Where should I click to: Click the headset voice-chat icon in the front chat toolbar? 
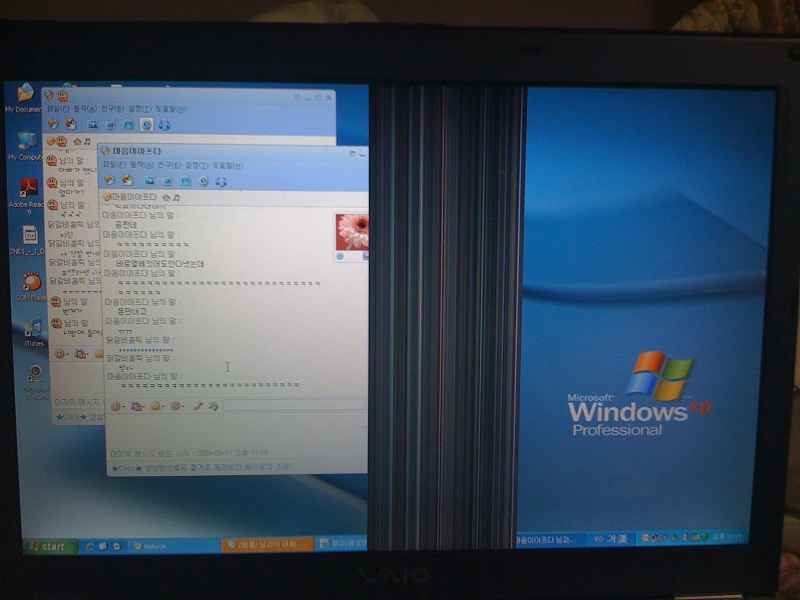pyautogui.click(x=221, y=182)
